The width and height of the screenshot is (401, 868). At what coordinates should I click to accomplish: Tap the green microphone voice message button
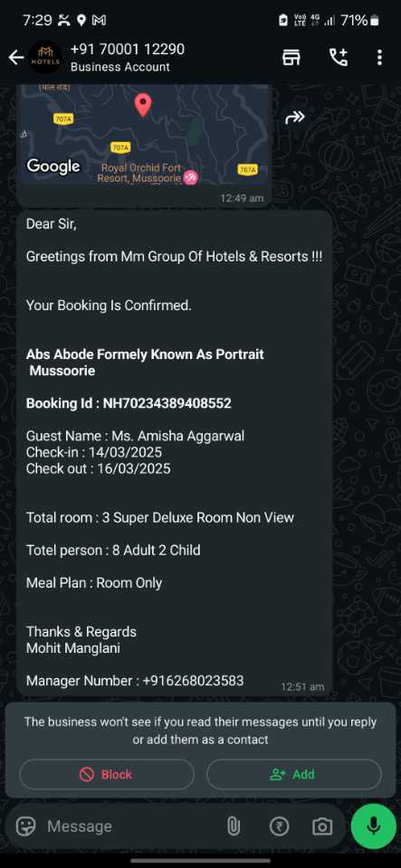pos(374,826)
